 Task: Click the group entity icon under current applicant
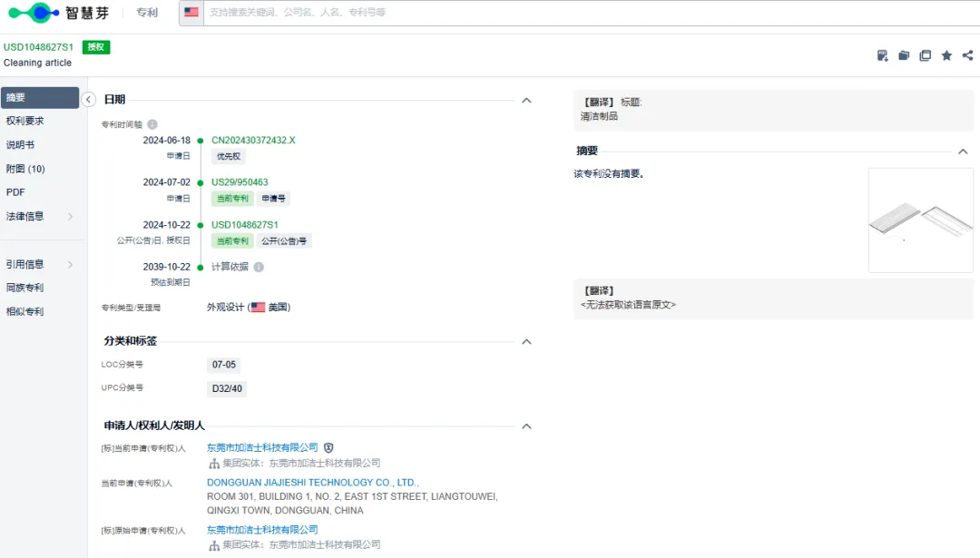(214, 464)
